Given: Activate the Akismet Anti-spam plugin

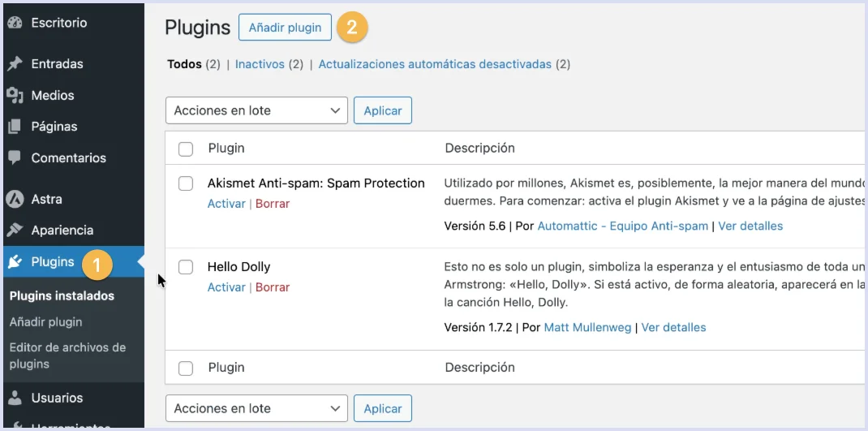Looking at the screenshot, I should [x=226, y=204].
